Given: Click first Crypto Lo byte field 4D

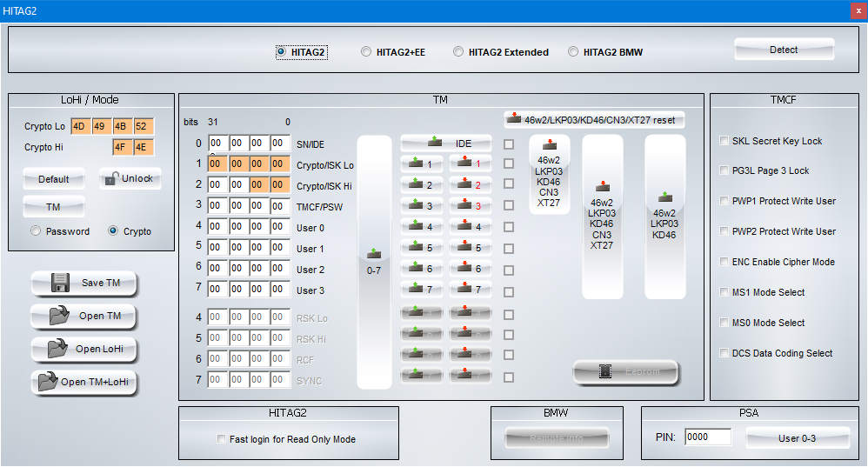Looking at the screenshot, I should 81,126.
